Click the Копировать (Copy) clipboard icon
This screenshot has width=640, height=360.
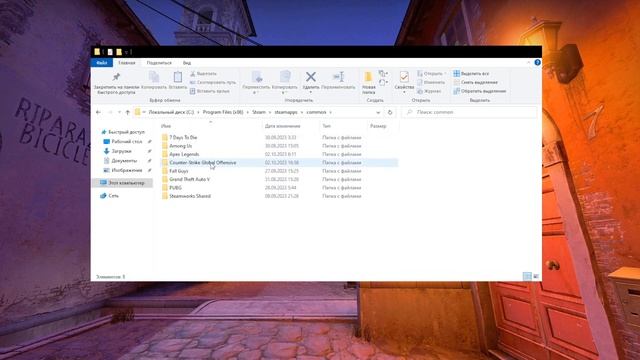pos(154,77)
